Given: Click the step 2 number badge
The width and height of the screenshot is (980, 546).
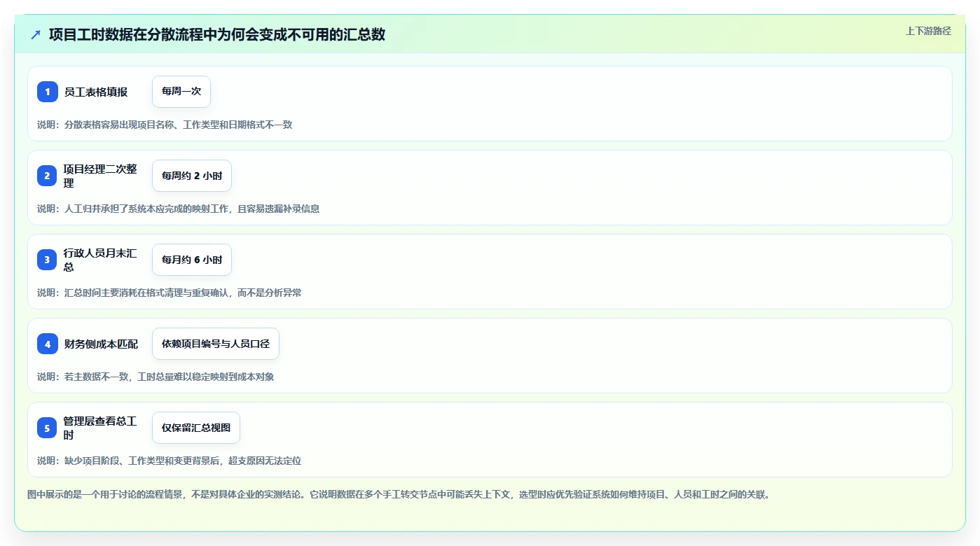Looking at the screenshot, I should click(x=48, y=176).
